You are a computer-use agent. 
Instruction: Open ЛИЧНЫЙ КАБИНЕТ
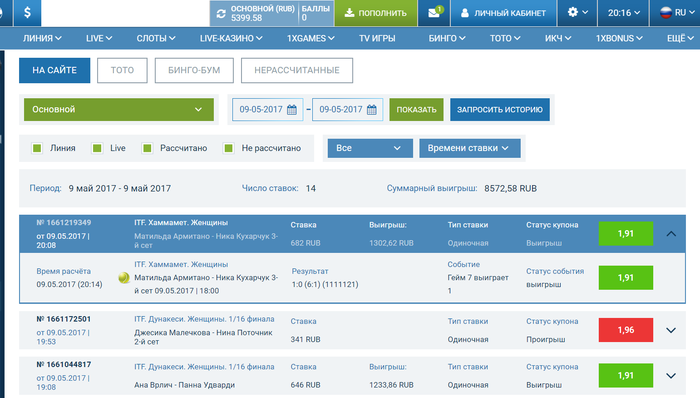[504, 12]
